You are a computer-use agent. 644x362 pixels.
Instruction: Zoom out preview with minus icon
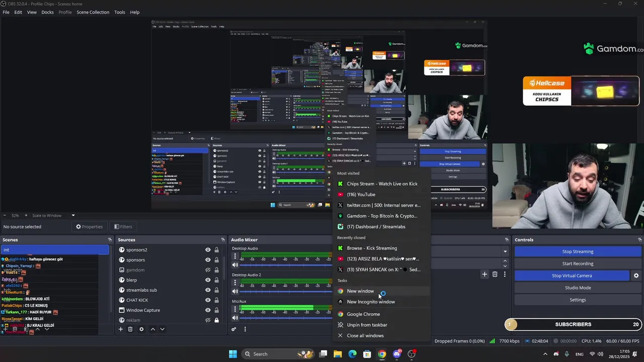tap(5, 215)
